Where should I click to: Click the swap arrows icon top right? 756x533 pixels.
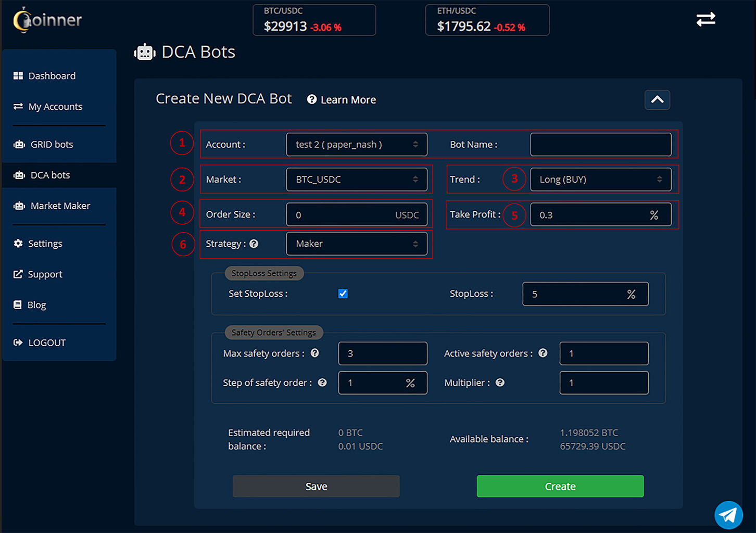(x=706, y=19)
